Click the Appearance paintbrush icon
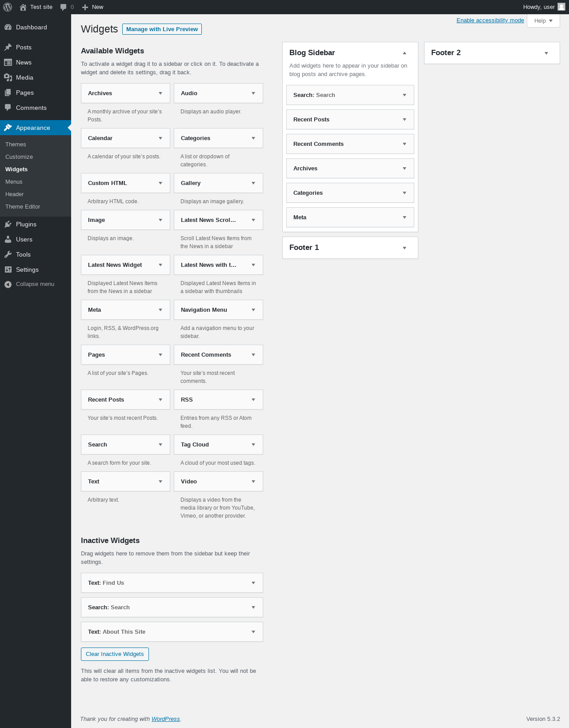Image resolution: width=569 pixels, height=728 pixels. point(8,128)
